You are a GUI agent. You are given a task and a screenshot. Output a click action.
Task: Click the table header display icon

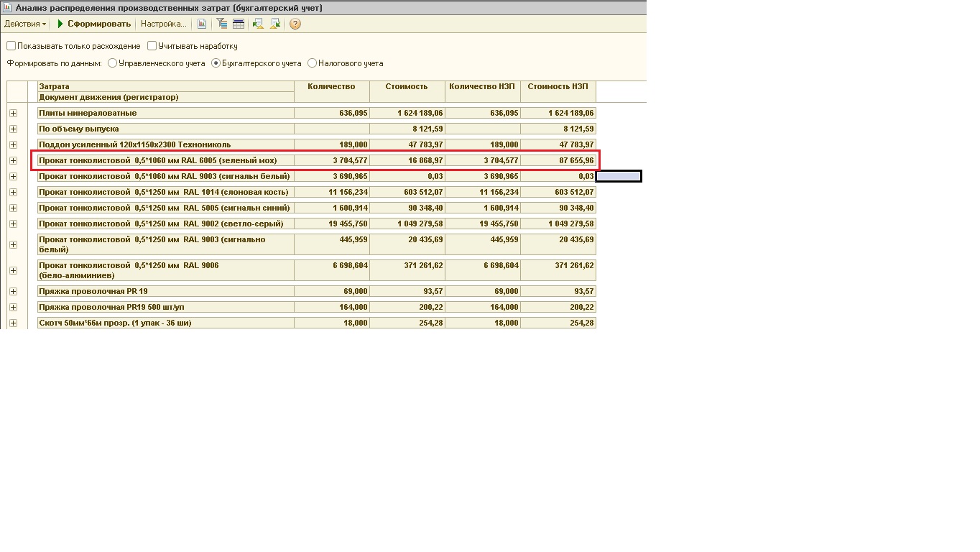pyautogui.click(x=239, y=24)
